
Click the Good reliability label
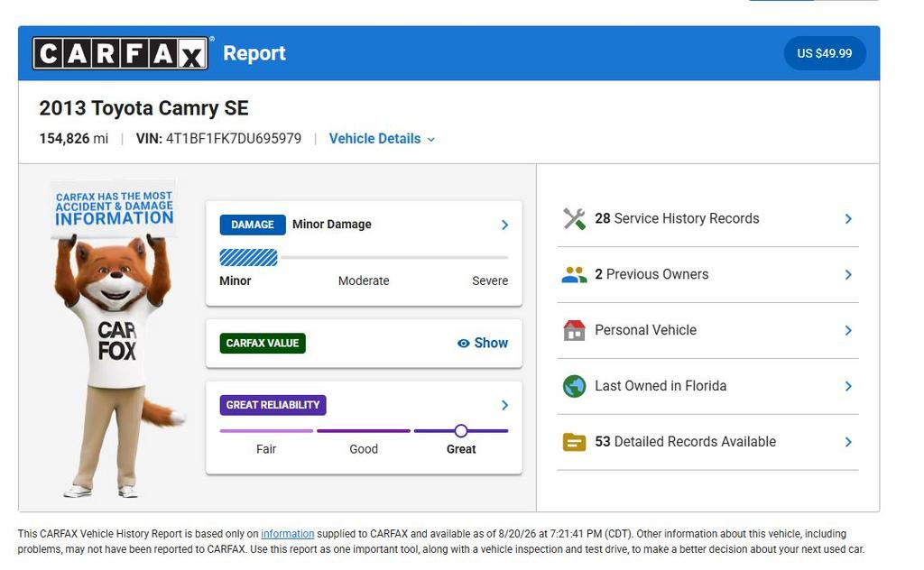(x=364, y=449)
